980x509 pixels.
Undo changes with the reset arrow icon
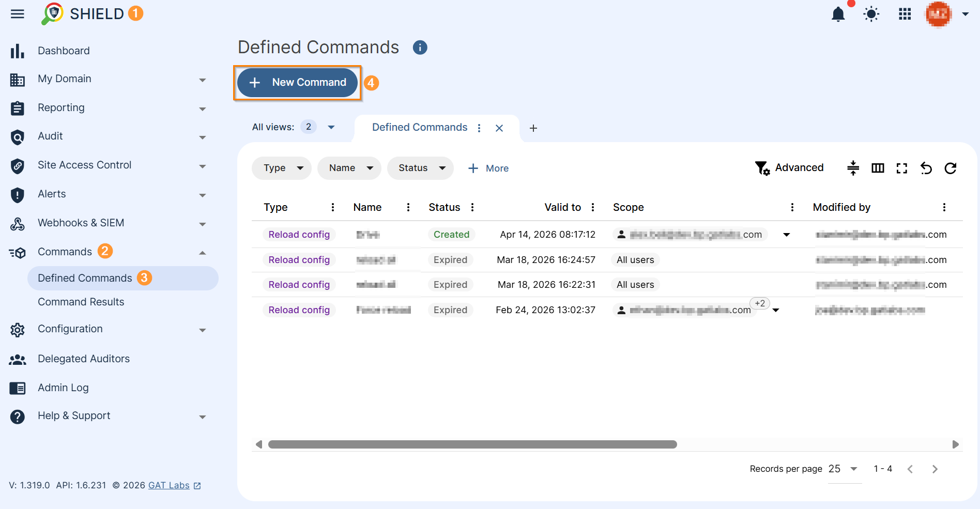click(x=926, y=168)
